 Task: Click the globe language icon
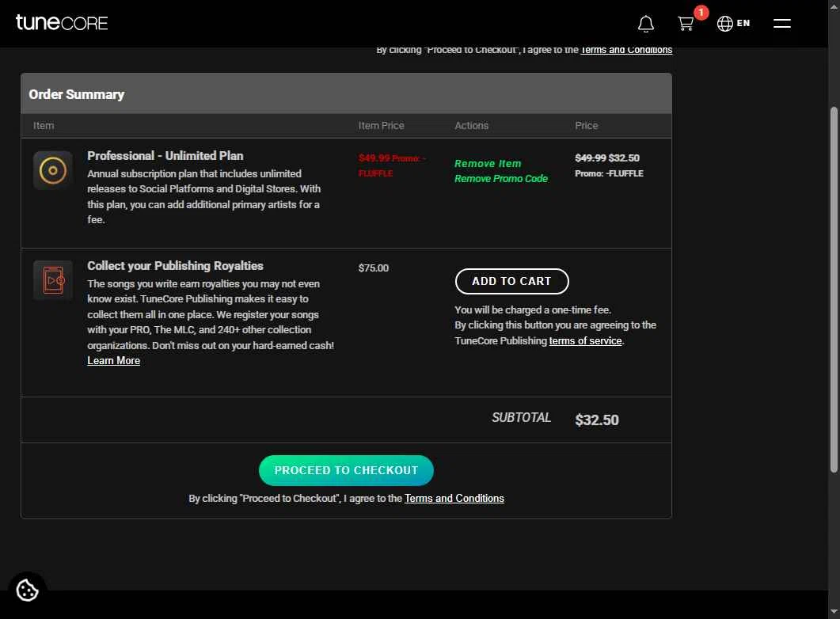725,24
